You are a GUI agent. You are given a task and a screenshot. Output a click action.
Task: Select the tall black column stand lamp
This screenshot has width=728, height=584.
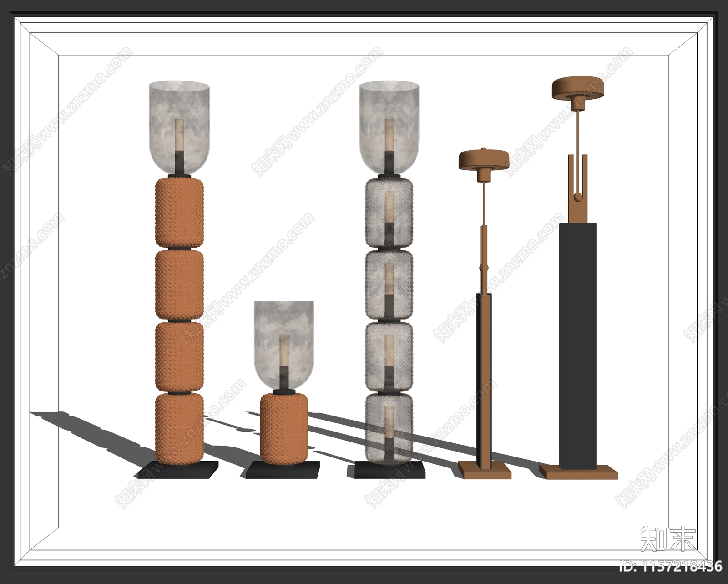click(x=578, y=278)
